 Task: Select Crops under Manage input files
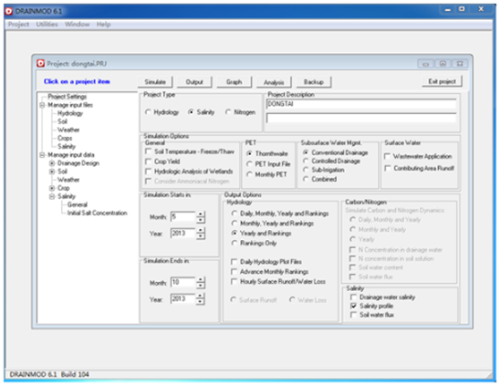coord(65,138)
